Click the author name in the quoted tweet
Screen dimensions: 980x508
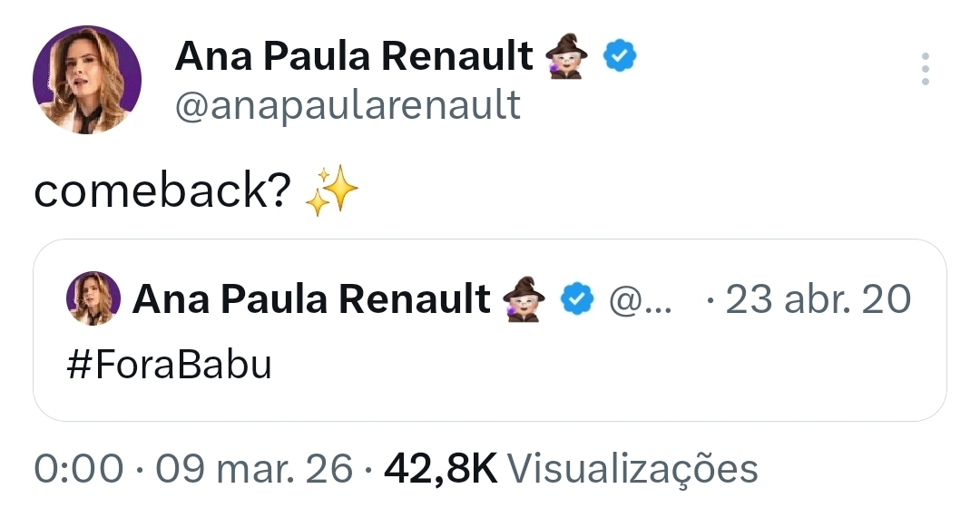(x=311, y=298)
